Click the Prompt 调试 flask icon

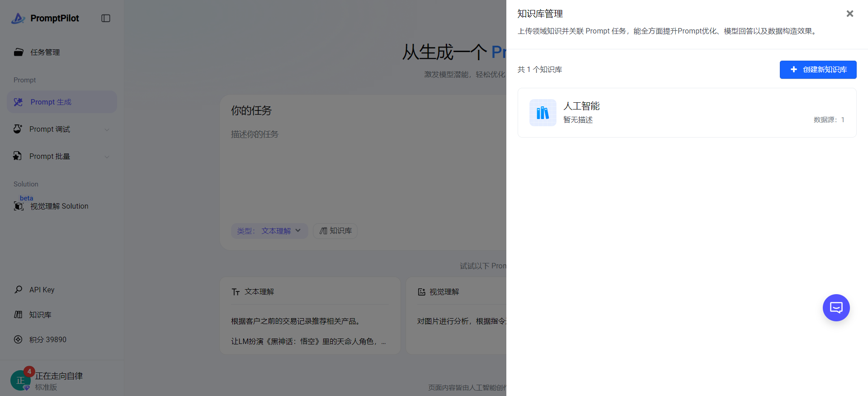[18, 129]
